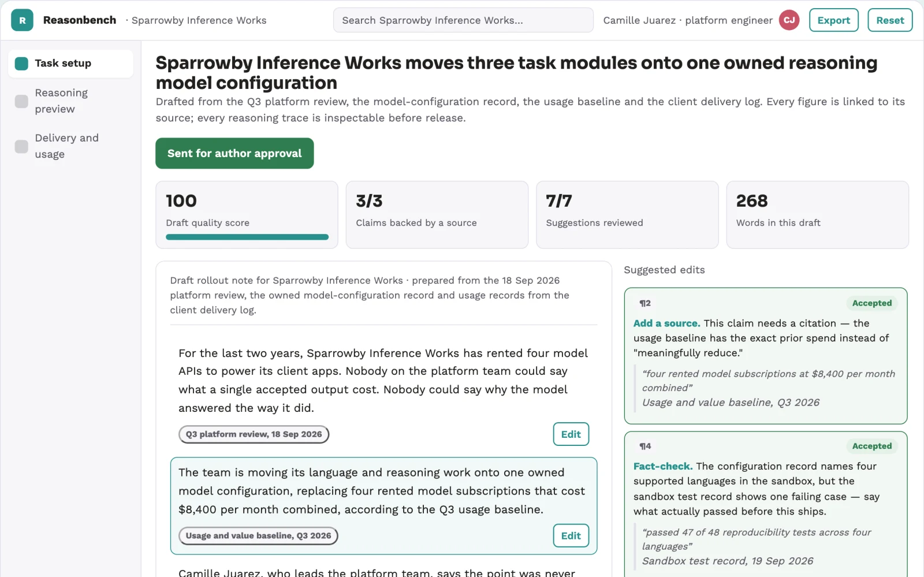924x577 pixels.
Task: Click the Suggested edits heading
Action: [664, 270]
